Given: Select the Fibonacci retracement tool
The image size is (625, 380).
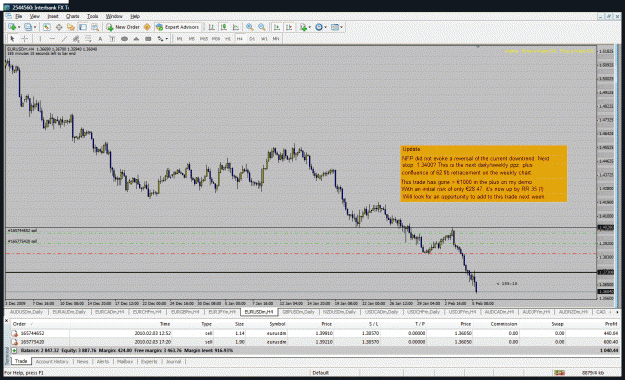Looking at the screenshot, I should tap(88, 39).
